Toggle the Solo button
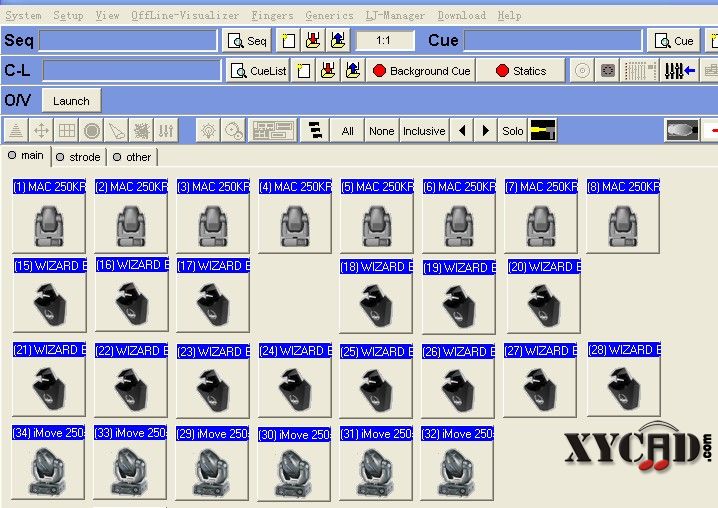The image size is (718, 508). 512,131
